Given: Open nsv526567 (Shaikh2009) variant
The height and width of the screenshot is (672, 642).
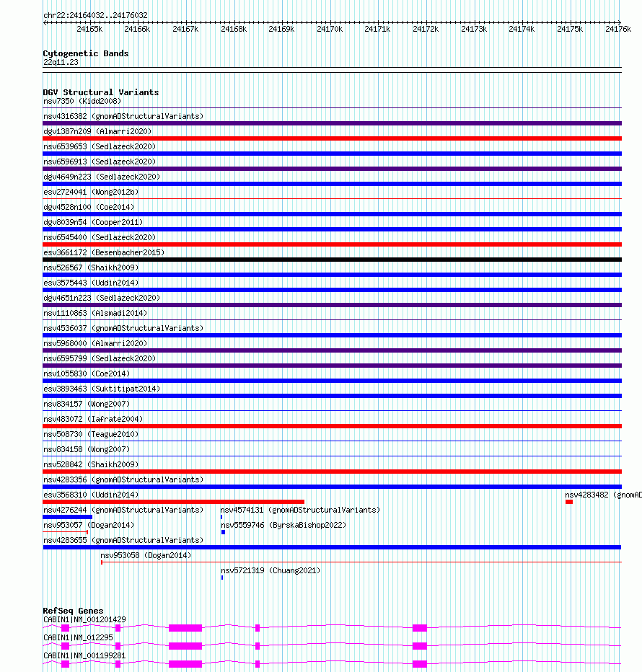Looking at the screenshot, I should 91,268.
